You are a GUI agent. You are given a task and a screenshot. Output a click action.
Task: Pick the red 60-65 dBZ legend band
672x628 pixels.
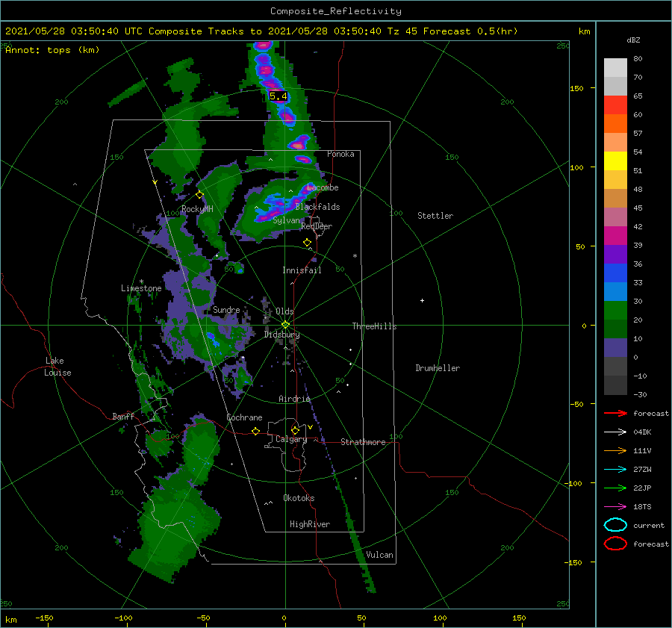click(615, 105)
